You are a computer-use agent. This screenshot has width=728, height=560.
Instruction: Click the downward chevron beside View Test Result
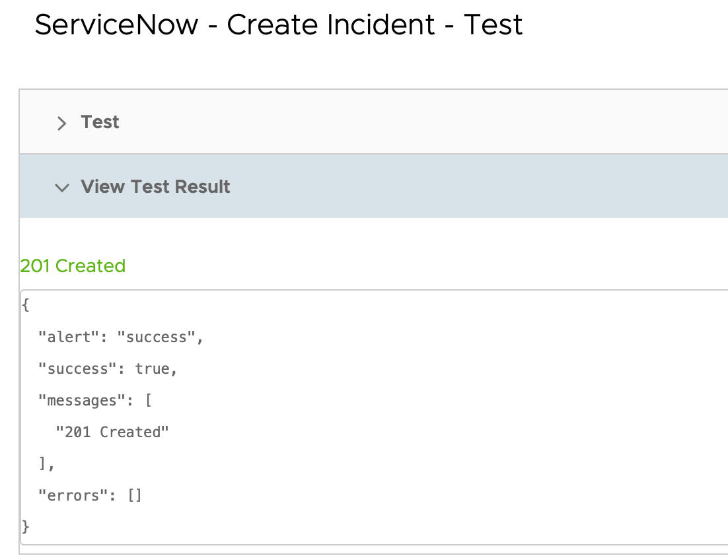62,188
